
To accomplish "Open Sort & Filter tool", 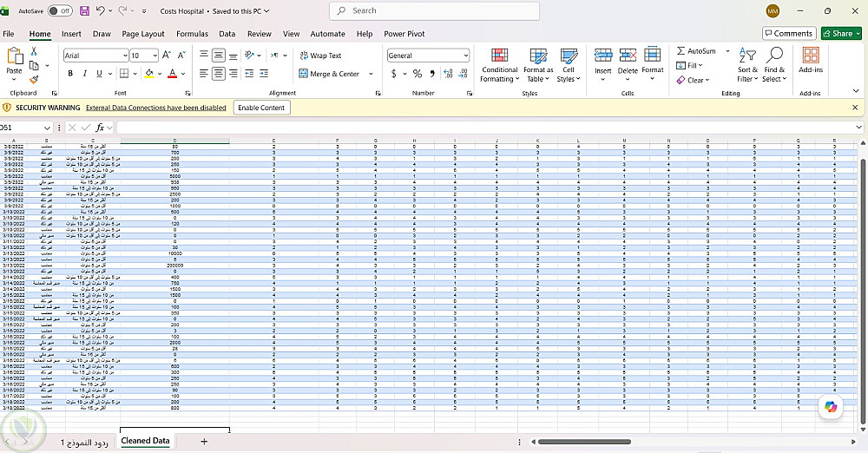I will [747, 65].
